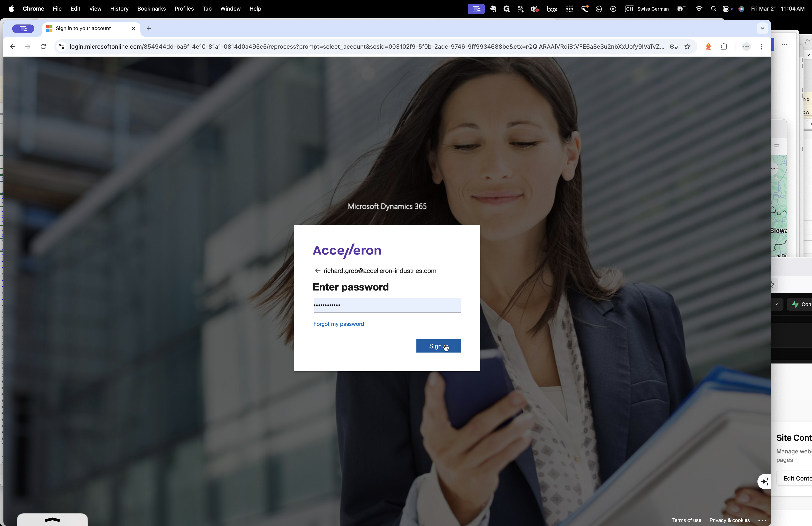The height and width of the screenshot is (526, 812).
Task: Click the grid of dots menu bar icon
Action: (x=569, y=9)
